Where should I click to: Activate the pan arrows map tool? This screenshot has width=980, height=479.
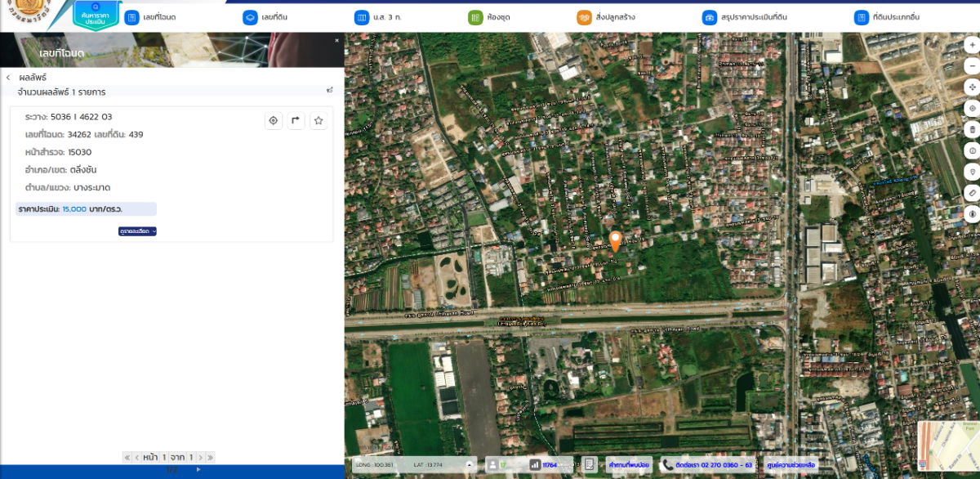tap(972, 87)
